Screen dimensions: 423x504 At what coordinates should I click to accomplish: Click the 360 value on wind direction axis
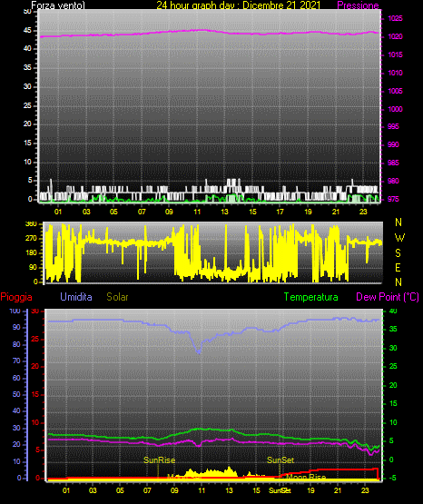[x=31, y=224]
